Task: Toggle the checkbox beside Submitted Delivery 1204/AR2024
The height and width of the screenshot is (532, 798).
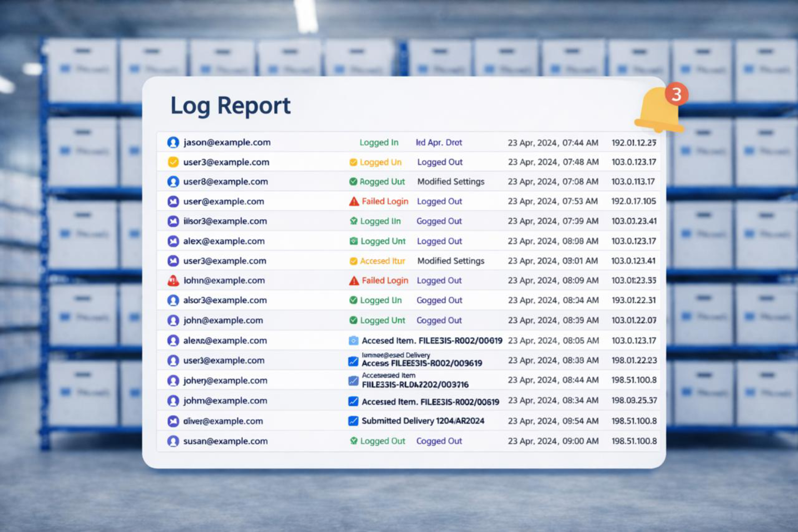Action: pos(353,421)
